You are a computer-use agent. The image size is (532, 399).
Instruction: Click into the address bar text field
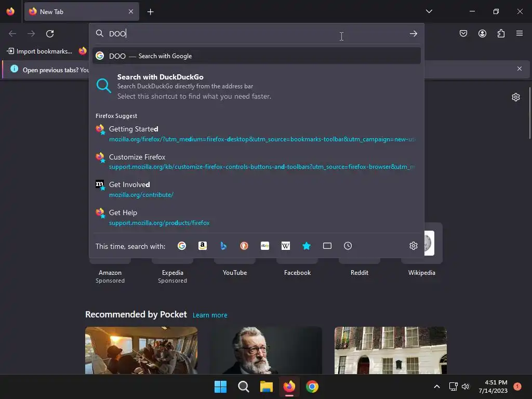pos(257,34)
